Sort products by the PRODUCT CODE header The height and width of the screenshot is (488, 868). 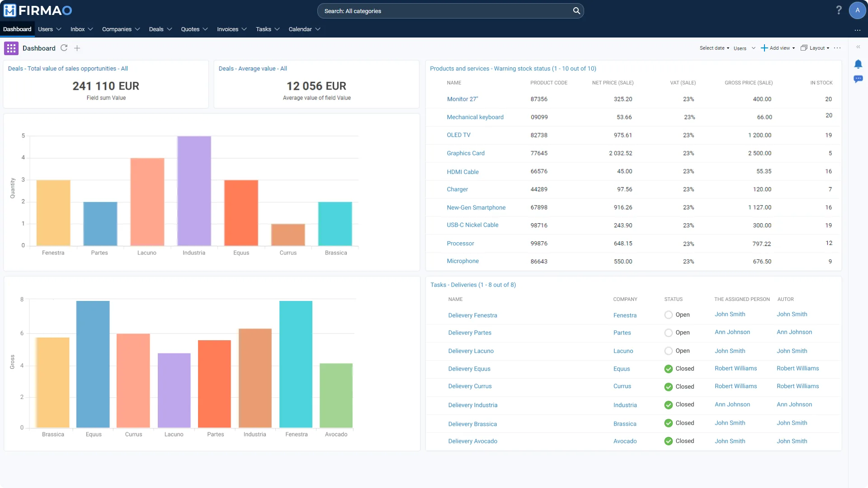click(549, 83)
